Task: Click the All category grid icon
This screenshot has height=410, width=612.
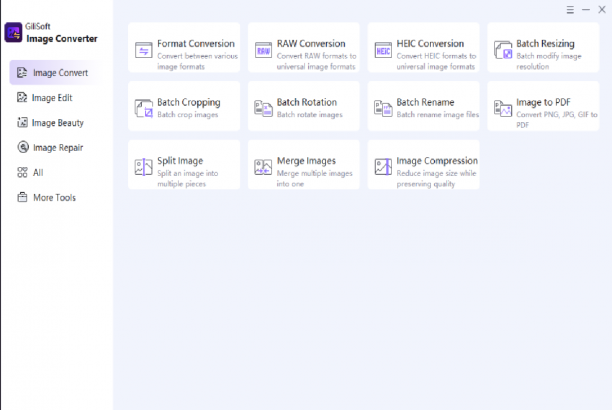Action: click(x=22, y=172)
